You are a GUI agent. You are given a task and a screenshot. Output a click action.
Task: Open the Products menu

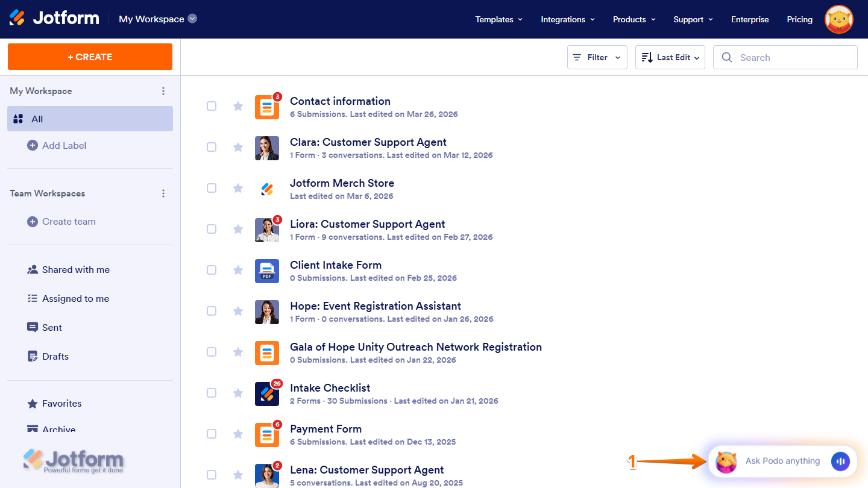pos(634,19)
